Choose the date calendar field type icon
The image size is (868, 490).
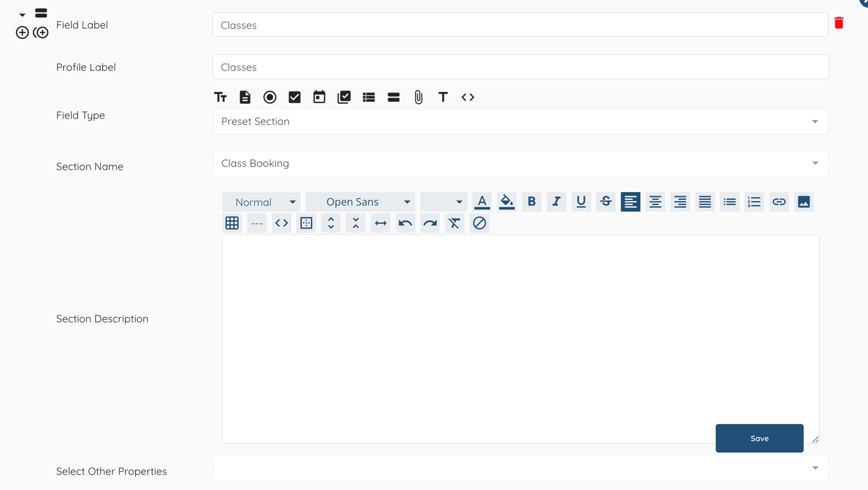[319, 97]
